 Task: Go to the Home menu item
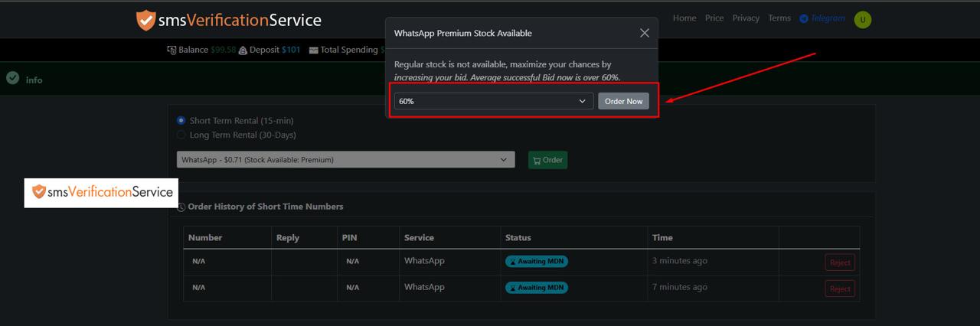(x=684, y=18)
